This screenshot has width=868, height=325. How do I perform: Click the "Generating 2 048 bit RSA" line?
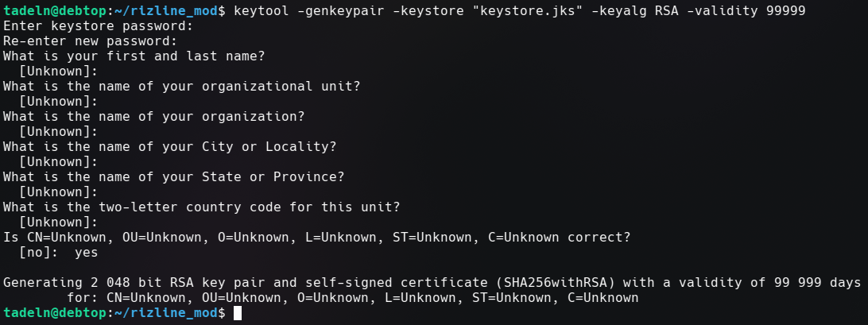(x=432, y=282)
